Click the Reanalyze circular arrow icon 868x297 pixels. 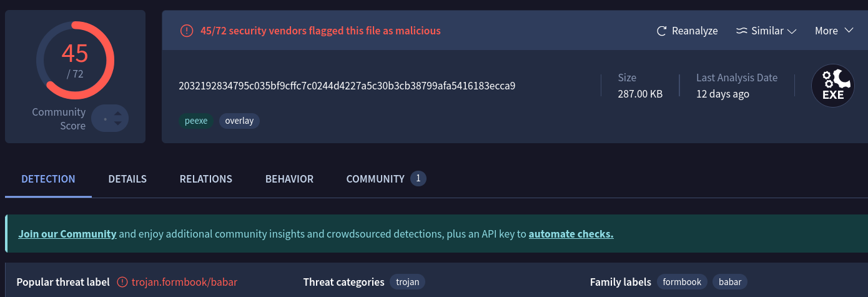click(x=661, y=31)
